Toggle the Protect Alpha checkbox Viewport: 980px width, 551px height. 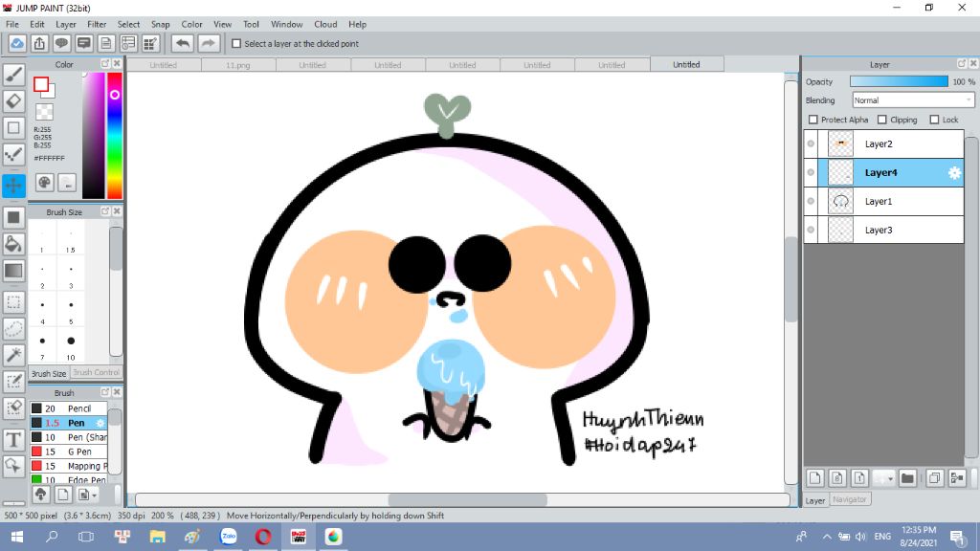(x=813, y=120)
